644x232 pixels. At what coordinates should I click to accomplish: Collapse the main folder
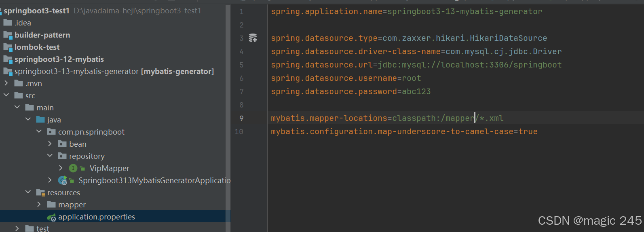17,108
